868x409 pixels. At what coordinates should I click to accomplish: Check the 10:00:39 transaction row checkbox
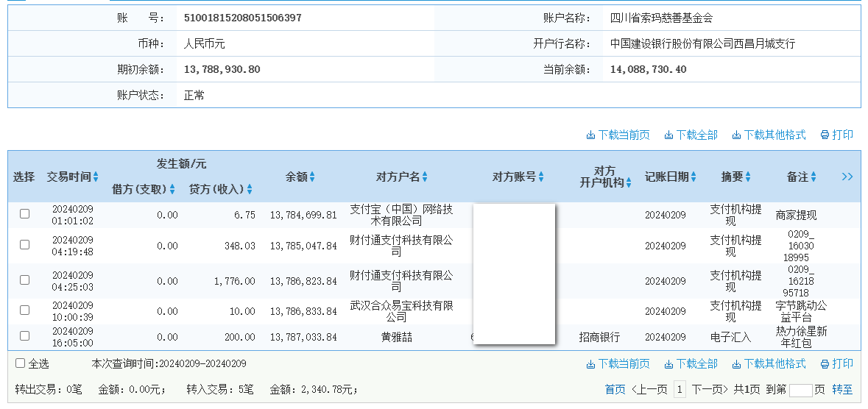pyautogui.click(x=24, y=310)
